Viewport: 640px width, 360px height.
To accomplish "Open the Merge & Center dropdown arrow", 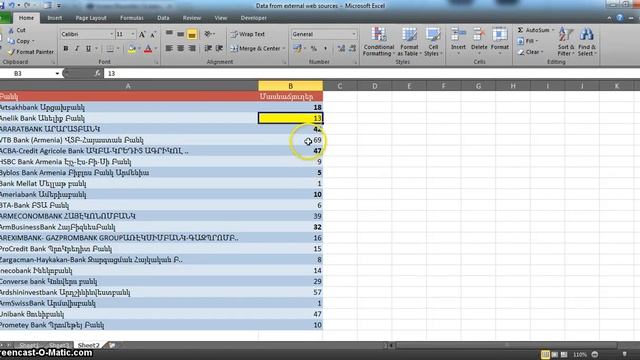I will click(284, 49).
